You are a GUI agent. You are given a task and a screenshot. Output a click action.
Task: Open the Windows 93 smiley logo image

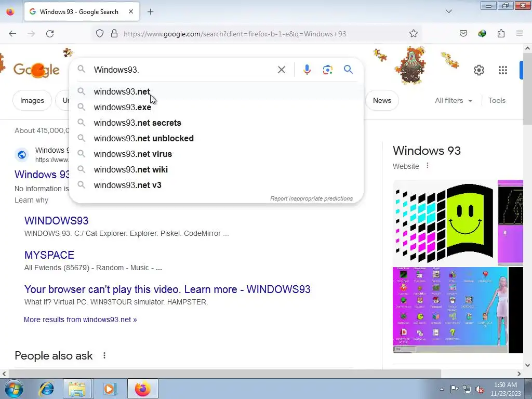[444, 222]
